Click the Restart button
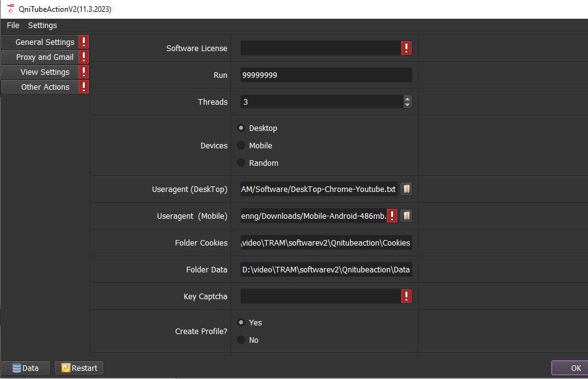The image size is (588, 379). pos(79,368)
